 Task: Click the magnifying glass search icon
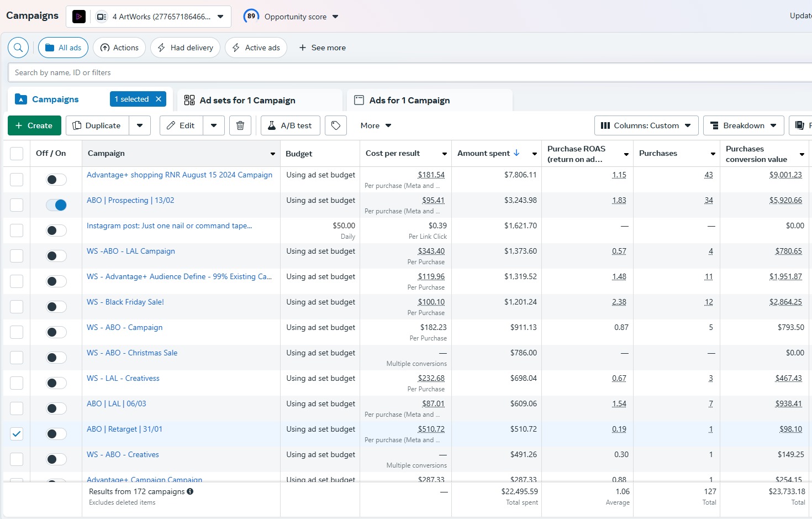tap(18, 48)
